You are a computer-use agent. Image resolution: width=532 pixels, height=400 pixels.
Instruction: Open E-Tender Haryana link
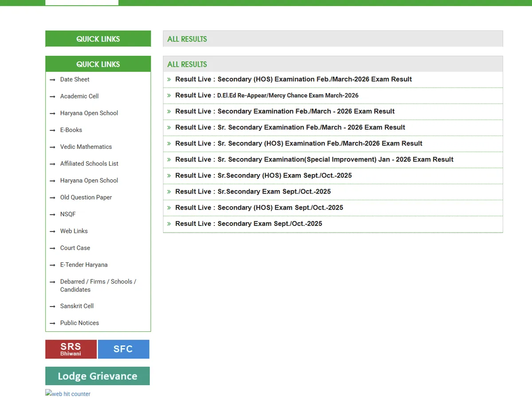click(84, 264)
